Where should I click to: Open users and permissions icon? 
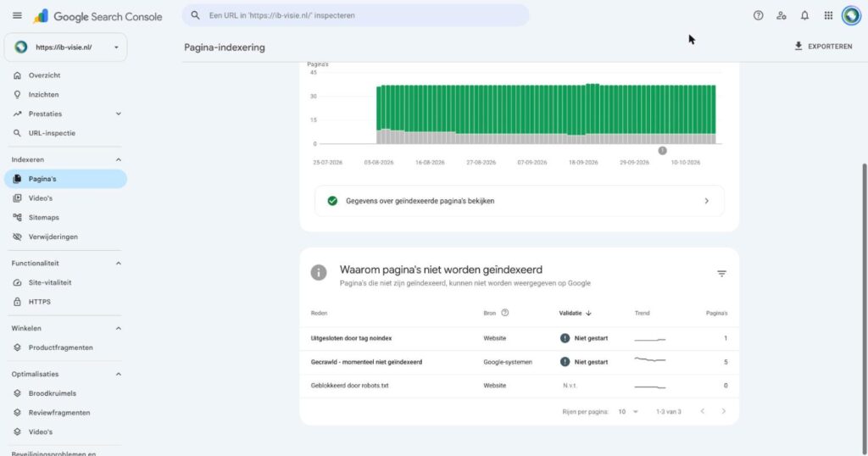781,15
